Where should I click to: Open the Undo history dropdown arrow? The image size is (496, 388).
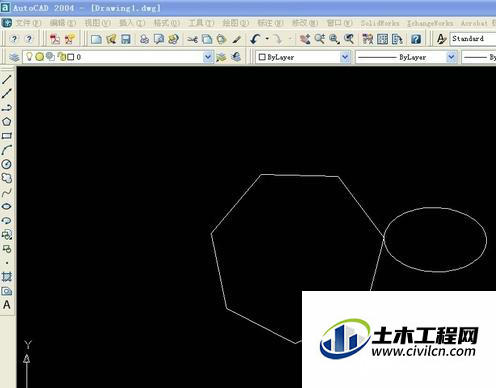click(x=267, y=39)
